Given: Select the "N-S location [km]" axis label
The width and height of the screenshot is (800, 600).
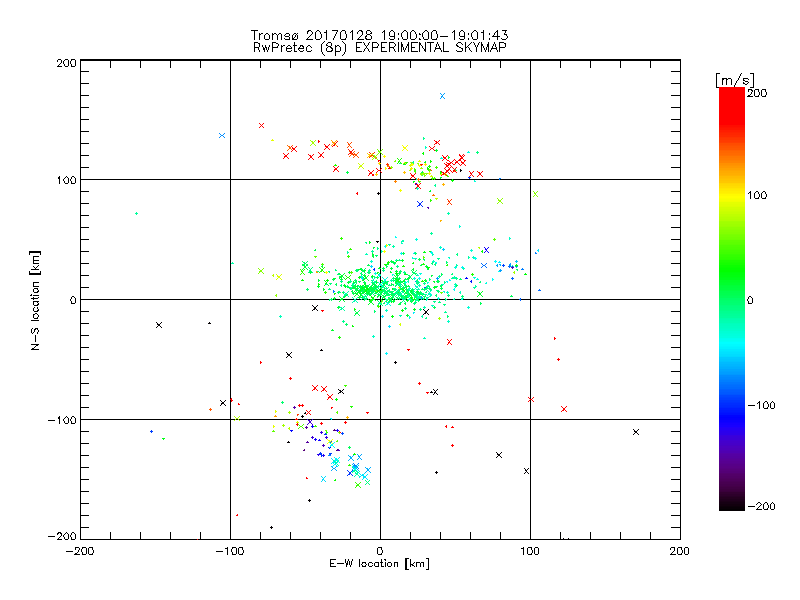Looking at the screenshot, I should point(35,300).
